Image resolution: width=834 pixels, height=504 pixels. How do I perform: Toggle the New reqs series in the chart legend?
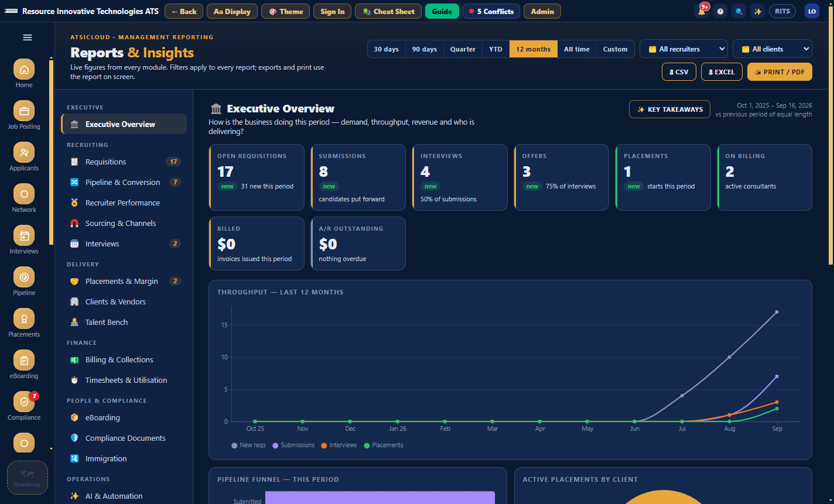249,445
